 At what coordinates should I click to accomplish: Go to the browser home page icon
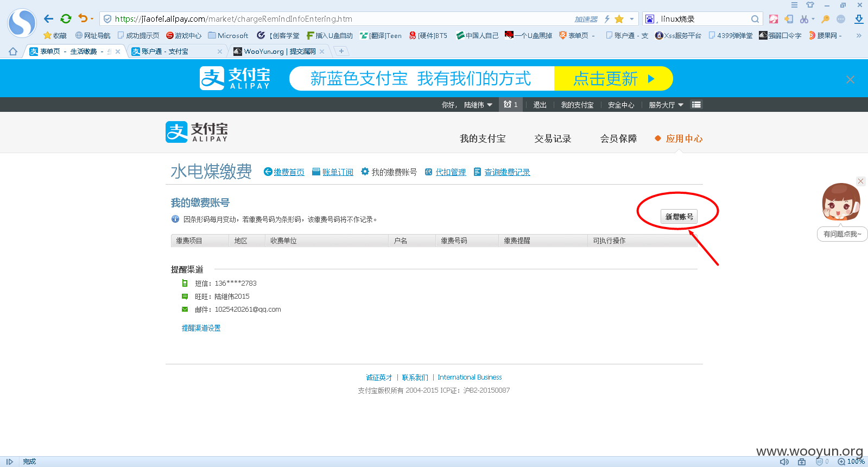13,51
